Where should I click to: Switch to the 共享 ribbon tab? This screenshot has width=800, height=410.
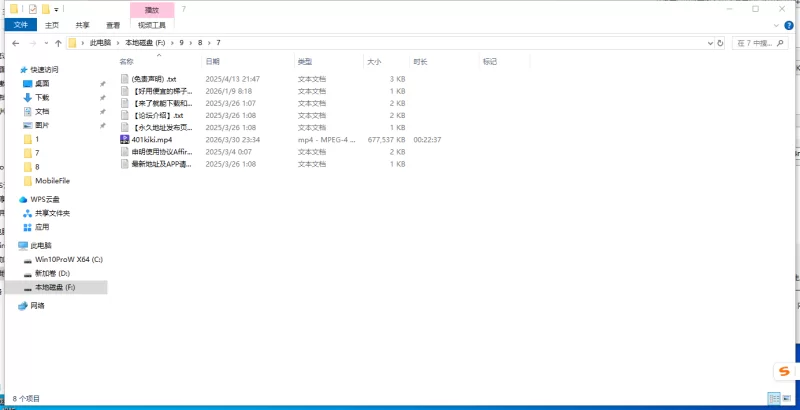(x=82, y=25)
